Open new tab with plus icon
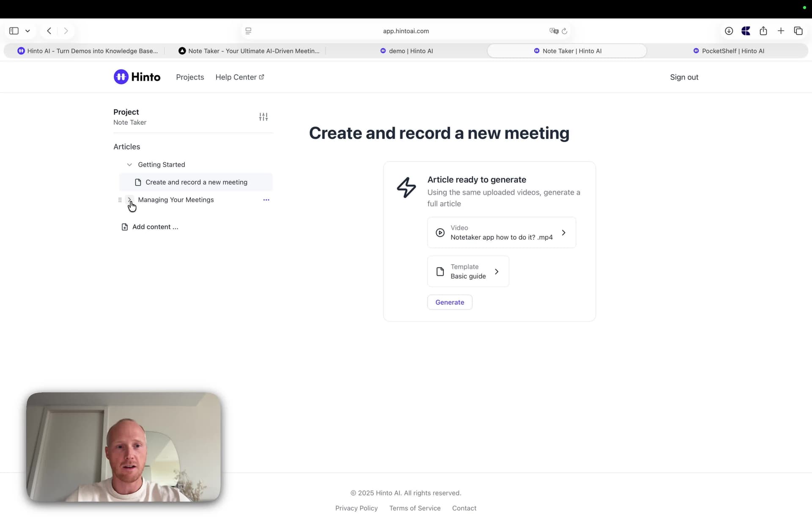Image resolution: width=812 pixels, height=528 pixels. 781,31
